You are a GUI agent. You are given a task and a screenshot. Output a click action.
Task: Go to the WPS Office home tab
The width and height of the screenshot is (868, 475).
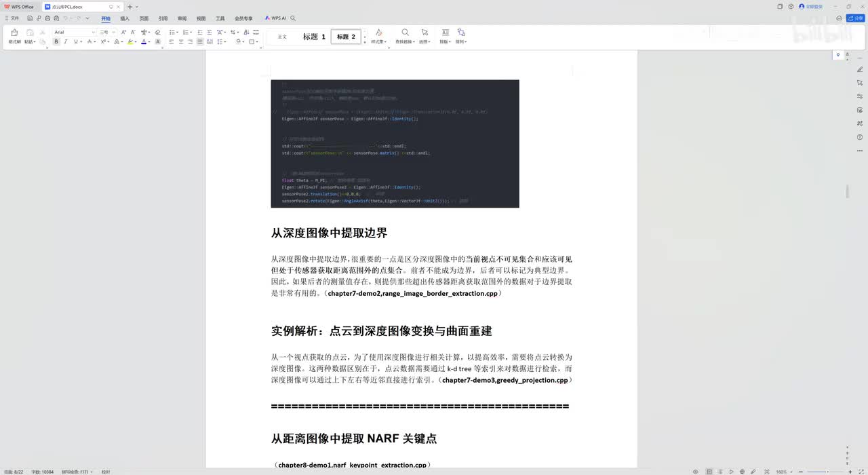coord(19,6)
